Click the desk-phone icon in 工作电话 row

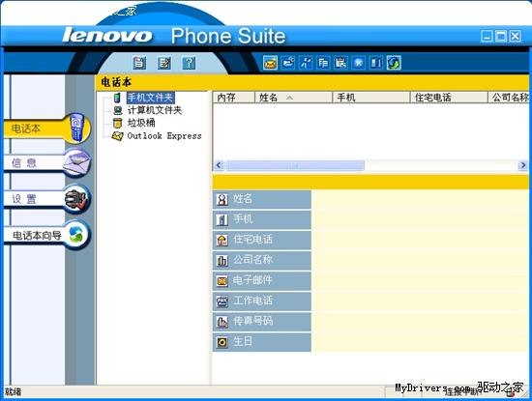222,301
